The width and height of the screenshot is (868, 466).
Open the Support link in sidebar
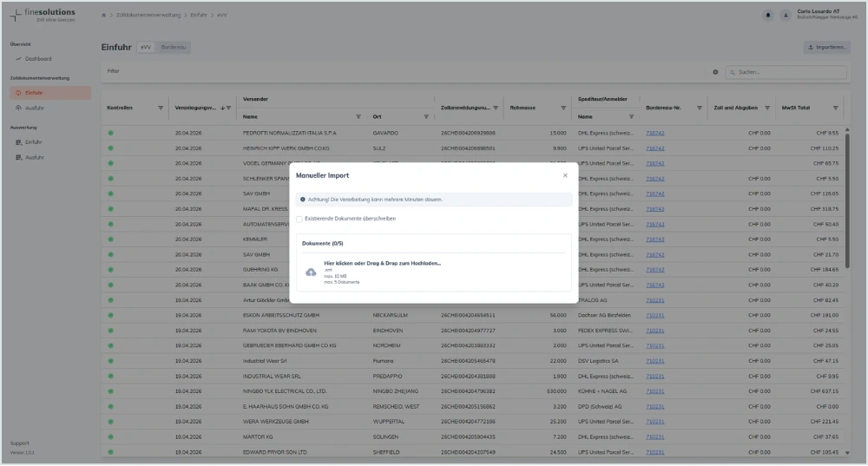click(19, 443)
